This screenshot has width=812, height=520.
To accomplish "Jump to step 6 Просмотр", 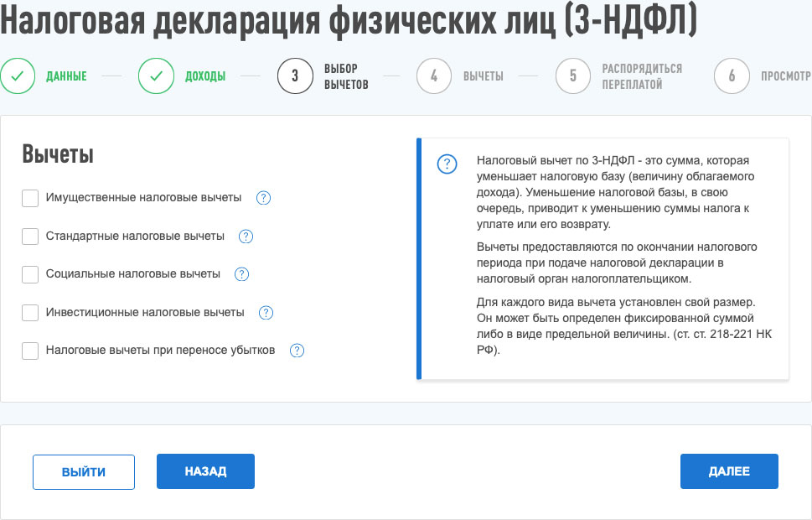I will [x=732, y=76].
